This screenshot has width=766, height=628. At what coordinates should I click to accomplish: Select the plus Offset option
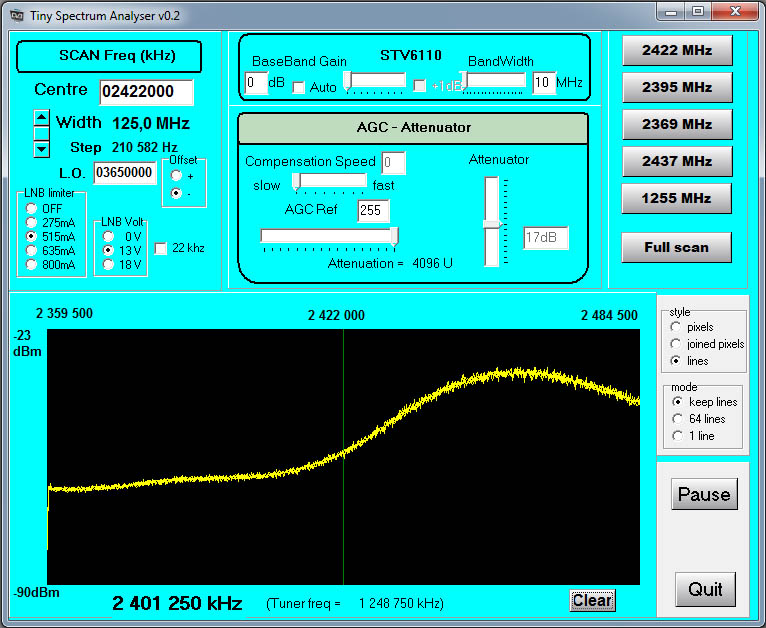click(x=176, y=176)
